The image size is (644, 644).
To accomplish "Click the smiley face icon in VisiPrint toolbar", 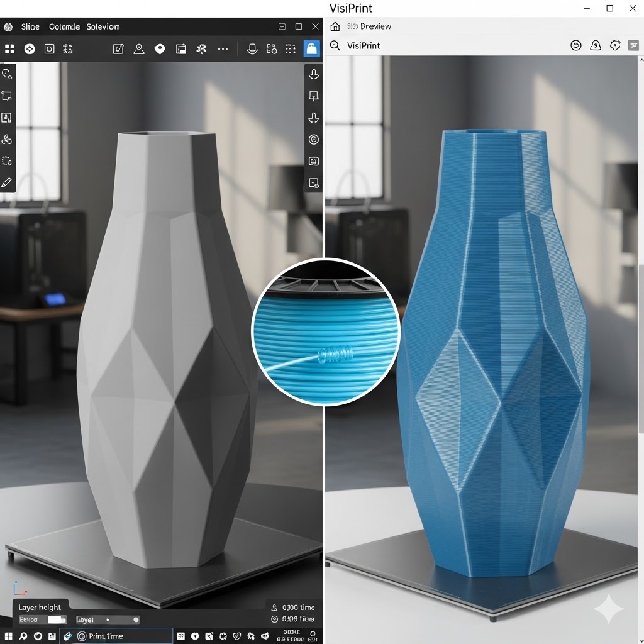I will click(x=575, y=45).
